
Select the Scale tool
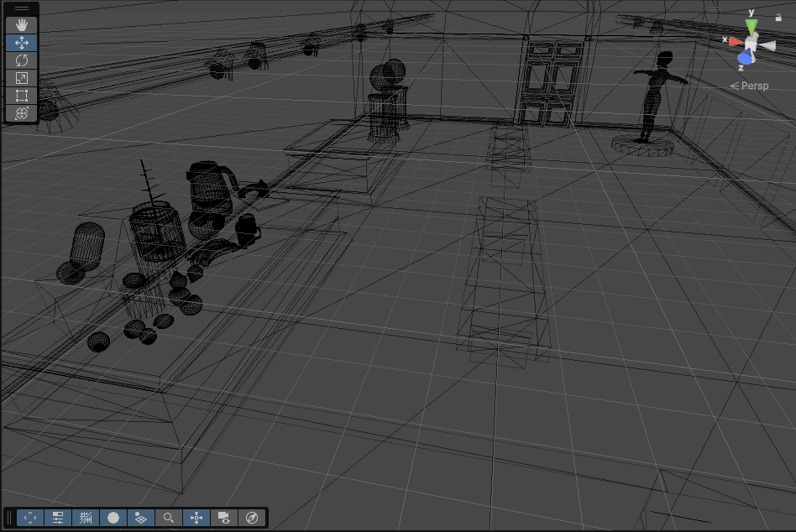22,77
